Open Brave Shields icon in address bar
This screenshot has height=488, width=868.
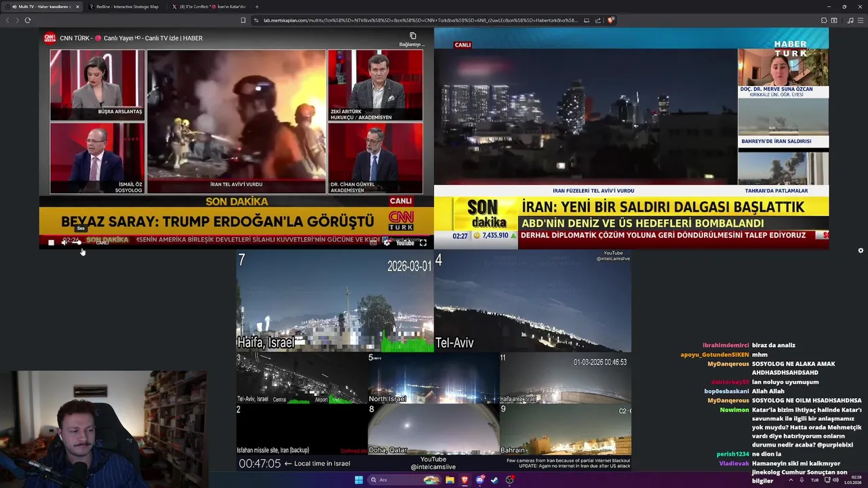610,20
